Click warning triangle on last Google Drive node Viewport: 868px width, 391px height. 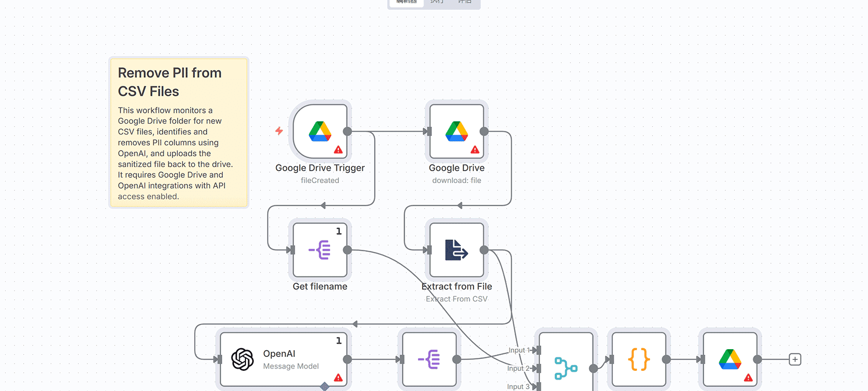pos(748,378)
